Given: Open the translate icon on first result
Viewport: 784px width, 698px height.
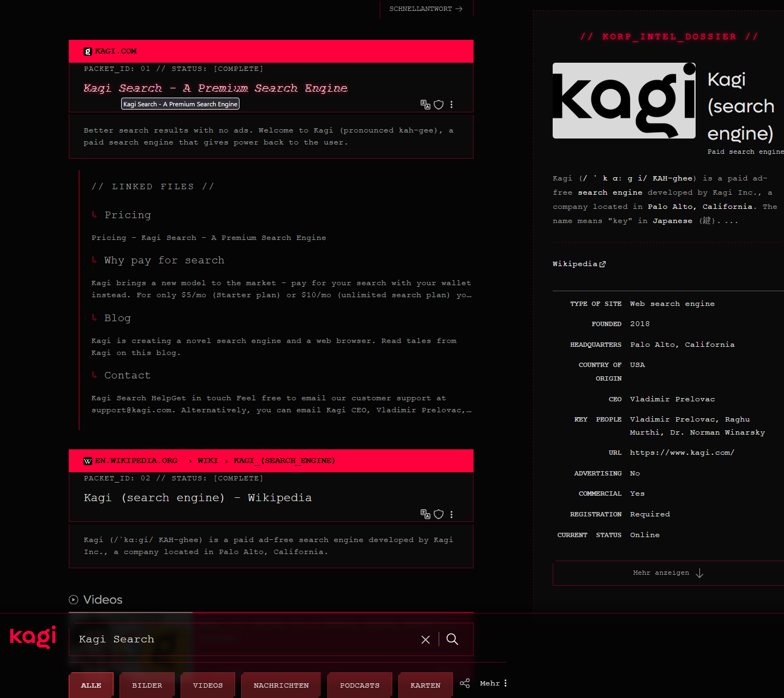Looking at the screenshot, I should click(x=426, y=104).
